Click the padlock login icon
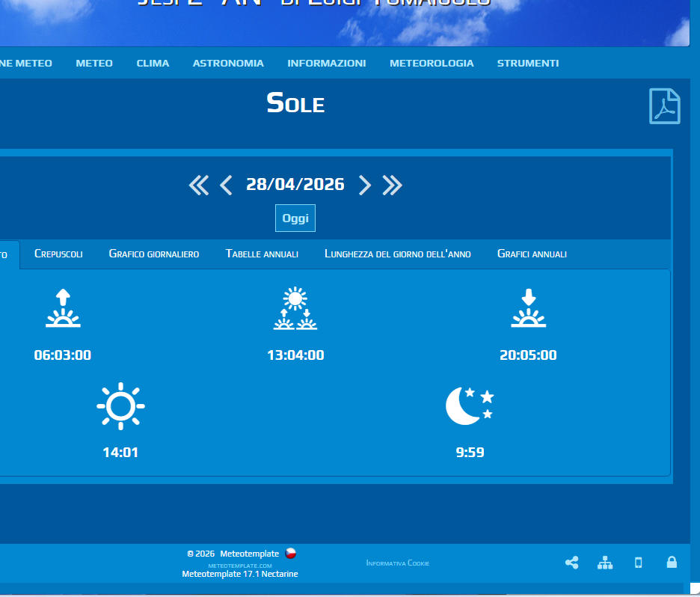Viewport: 700px width, 597px height. tap(672, 562)
